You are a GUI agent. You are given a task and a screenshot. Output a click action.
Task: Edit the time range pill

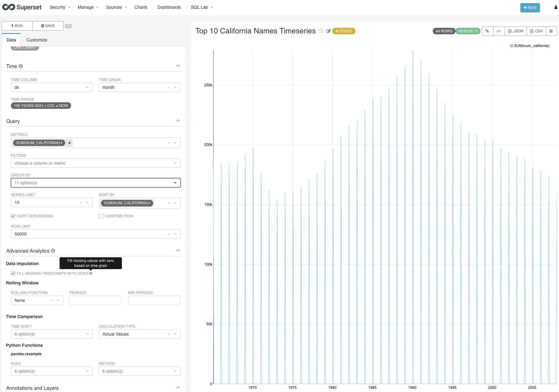(x=41, y=106)
